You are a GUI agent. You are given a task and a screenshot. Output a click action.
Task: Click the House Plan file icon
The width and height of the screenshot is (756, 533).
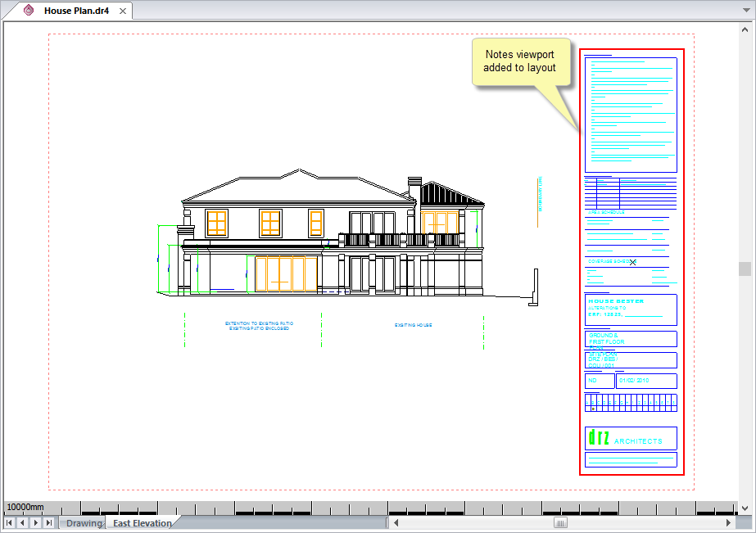(x=29, y=11)
